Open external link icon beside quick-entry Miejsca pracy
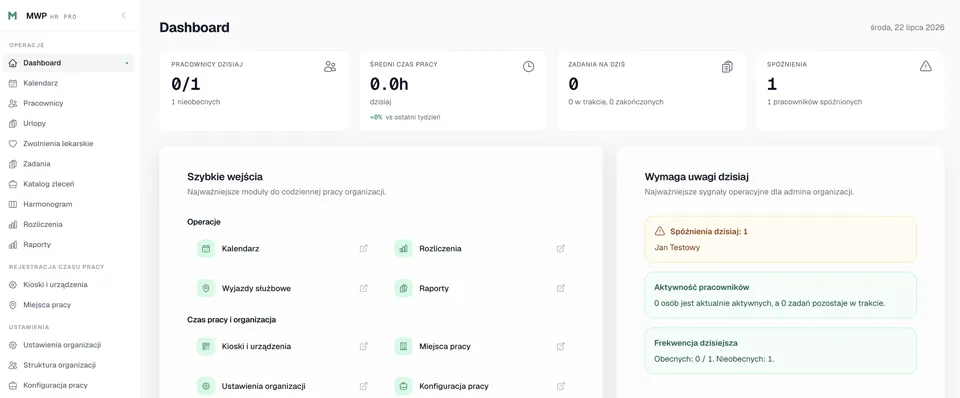Viewport: 960px width, 398px height. pyautogui.click(x=561, y=347)
